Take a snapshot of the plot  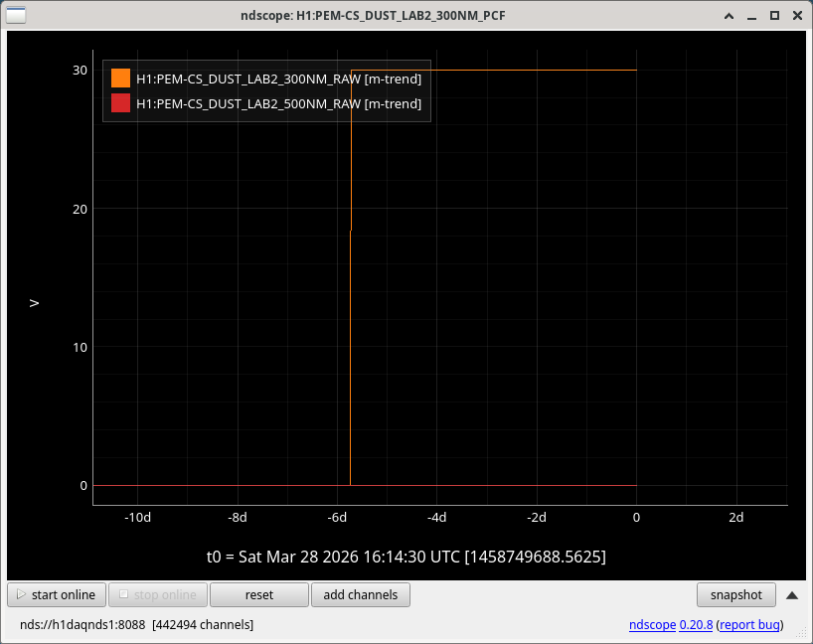click(x=735, y=595)
